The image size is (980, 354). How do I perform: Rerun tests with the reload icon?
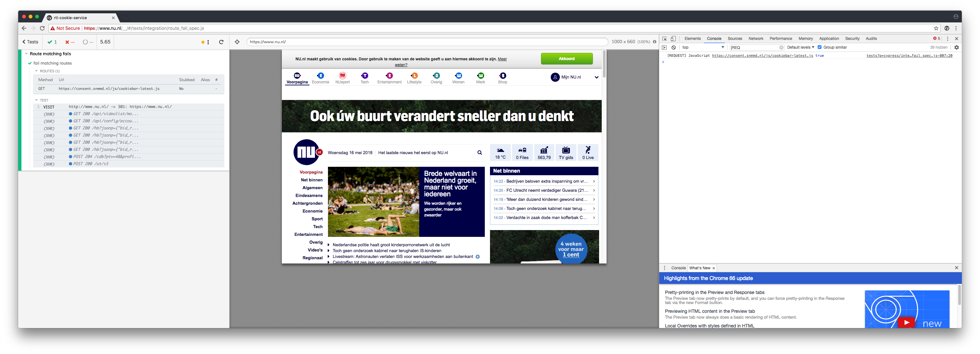click(221, 42)
